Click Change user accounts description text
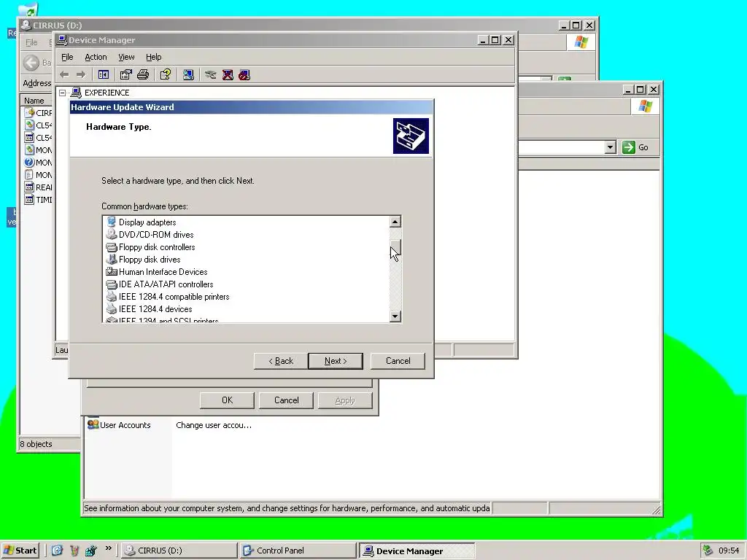The image size is (747, 560). tap(214, 425)
